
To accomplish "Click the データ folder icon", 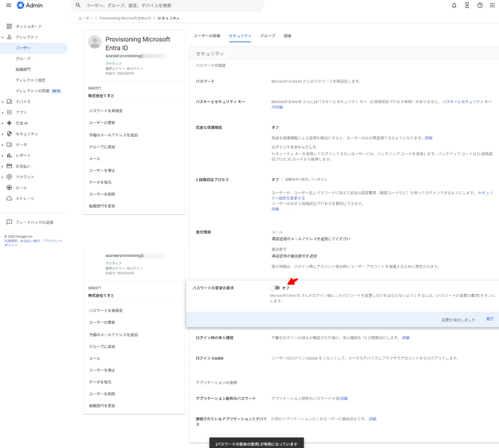I will (9, 145).
